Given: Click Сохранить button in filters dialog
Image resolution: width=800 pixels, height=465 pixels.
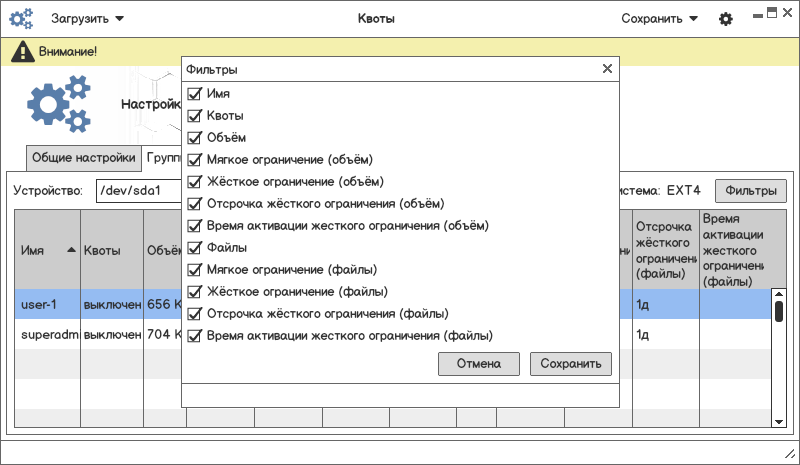Looking at the screenshot, I should point(570,364).
